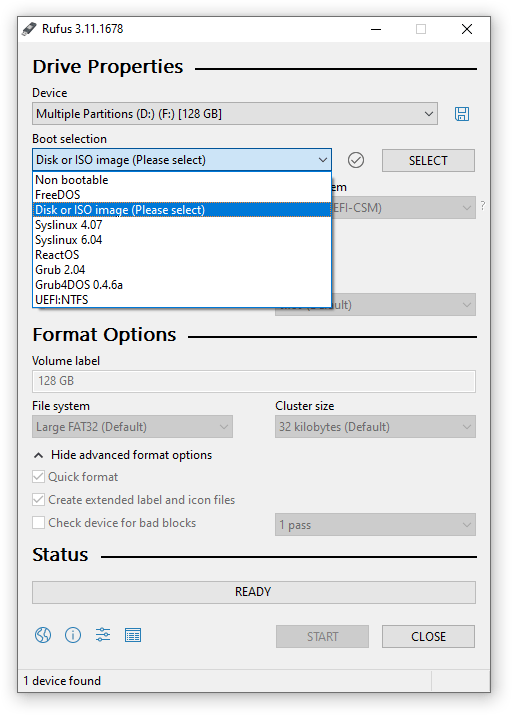The height and width of the screenshot is (715, 512).
Task: Select Syslinux 4.07 option
Action: point(182,225)
